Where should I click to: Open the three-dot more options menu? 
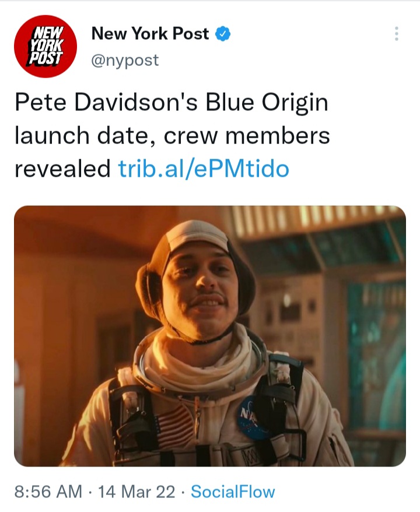pyautogui.click(x=397, y=34)
